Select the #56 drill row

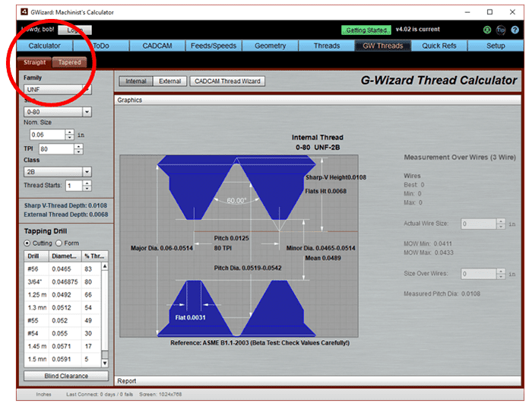coord(63,269)
